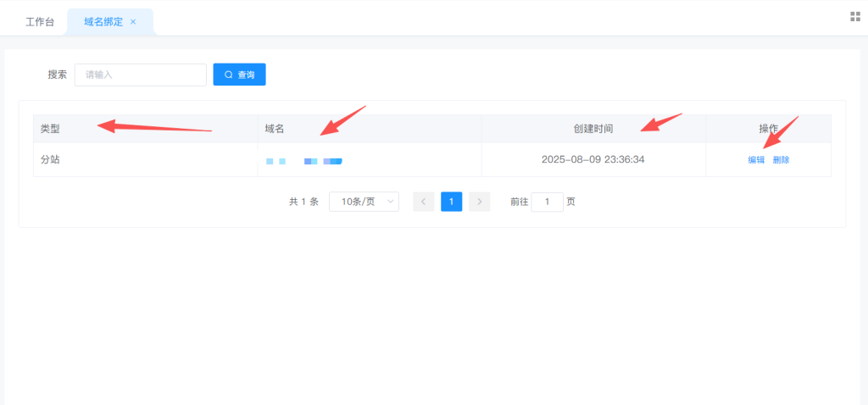Close the 域名绑定 tab
This screenshot has height=405, width=868.
tap(133, 22)
